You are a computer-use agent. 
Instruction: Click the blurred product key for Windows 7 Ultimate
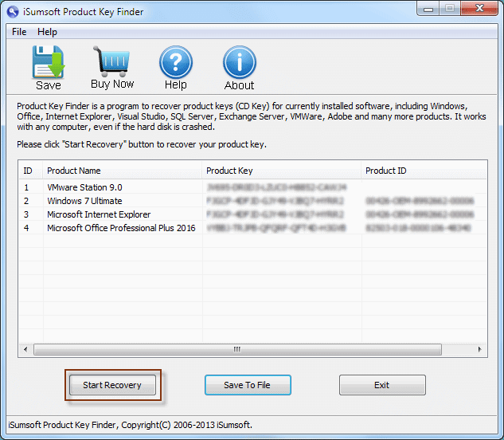[x=275, y=201]
